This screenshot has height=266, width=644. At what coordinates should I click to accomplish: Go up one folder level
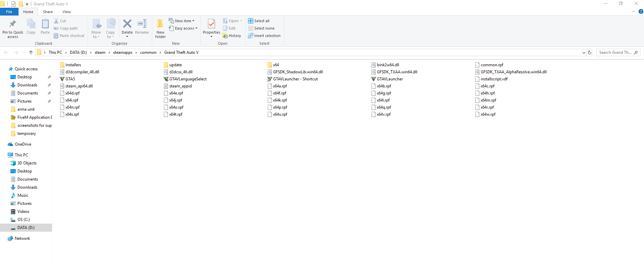tap(31, 52)
